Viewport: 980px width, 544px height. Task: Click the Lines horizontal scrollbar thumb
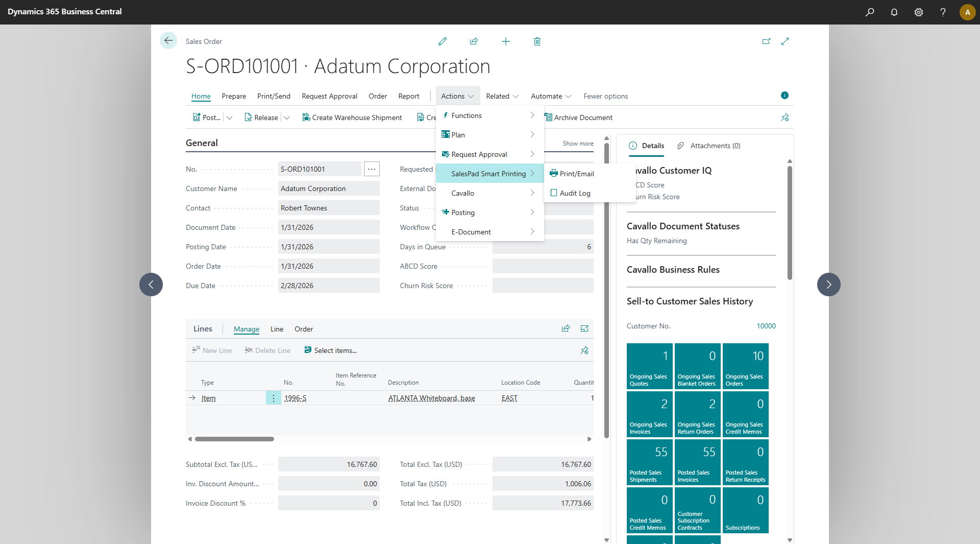[x=234, y=439]
